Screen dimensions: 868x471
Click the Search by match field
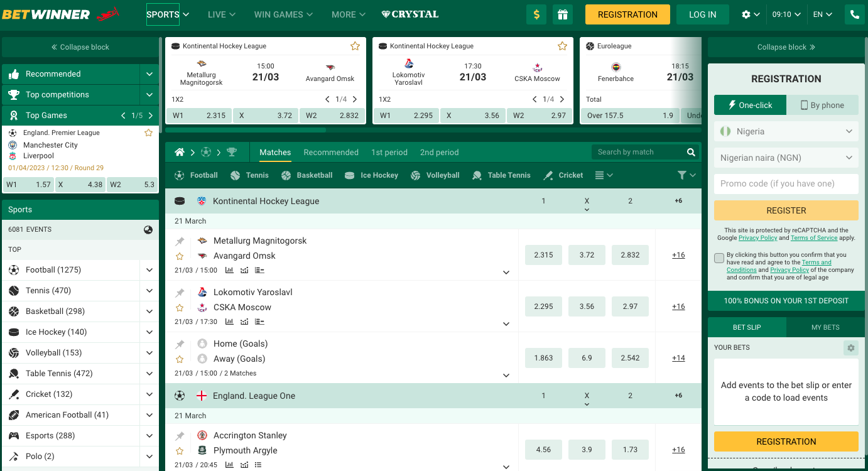pos(639,152)
